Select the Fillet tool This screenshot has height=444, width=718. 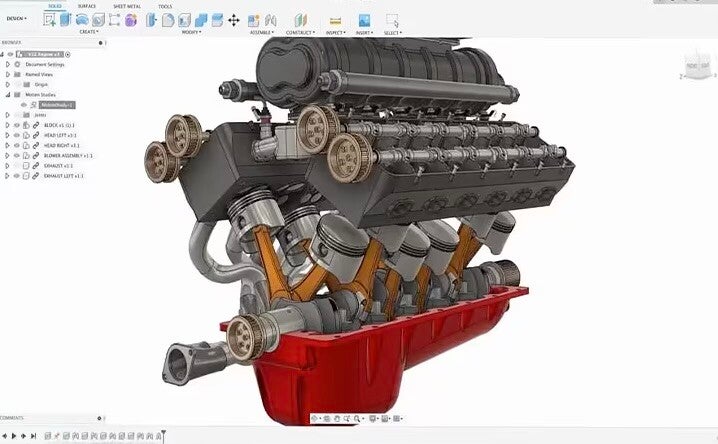pos(168,20)
